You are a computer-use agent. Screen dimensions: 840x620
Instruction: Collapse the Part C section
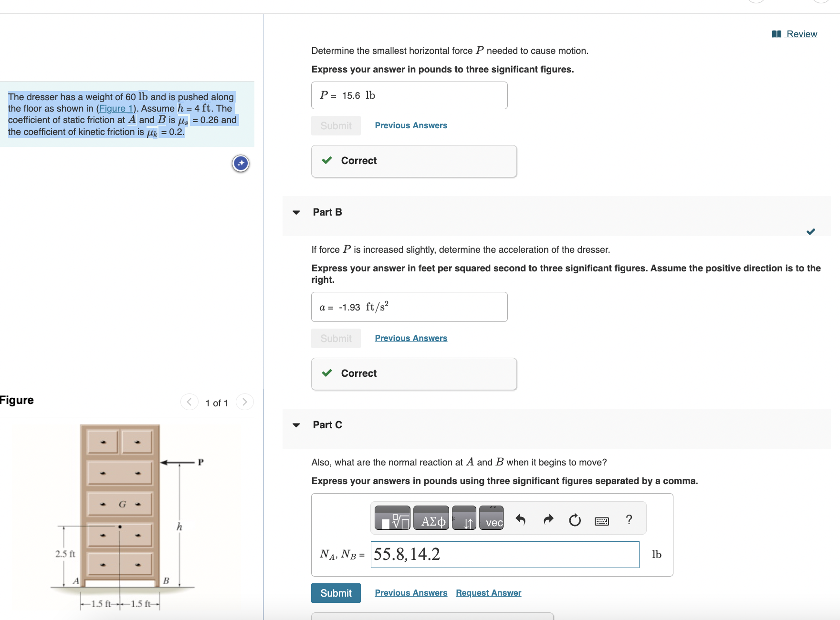click(x=296, y=425)
